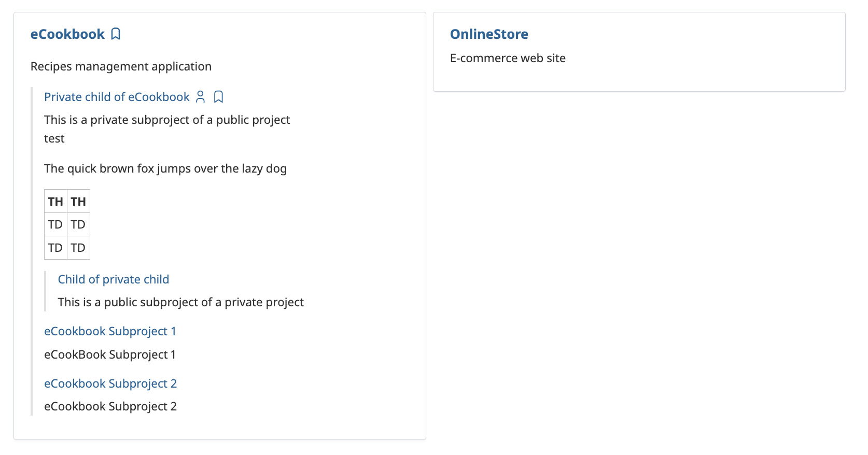Screen dimensions: 868x455
Task: Click the eCookbook Subproject 2 description text
Action: [x=110, y=406]
